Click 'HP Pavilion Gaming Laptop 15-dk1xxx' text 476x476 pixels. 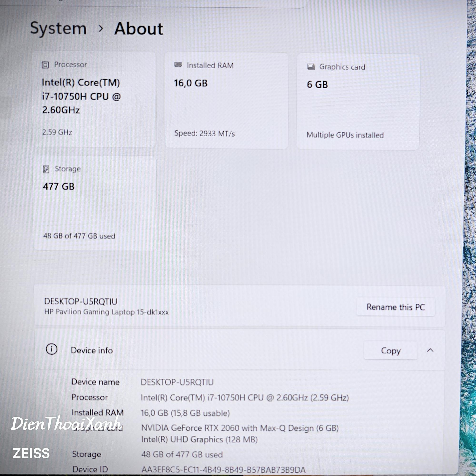coord(106,312)
